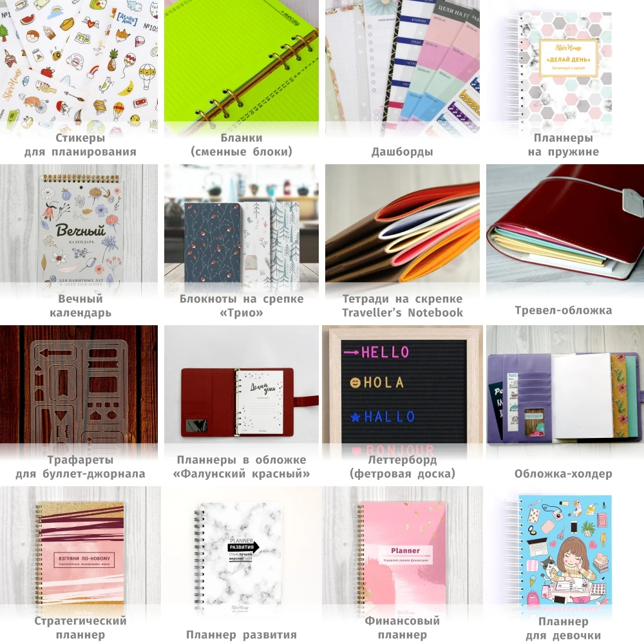
Task: Open the Стикеры для планирования category image
Action: pos(79,66)
